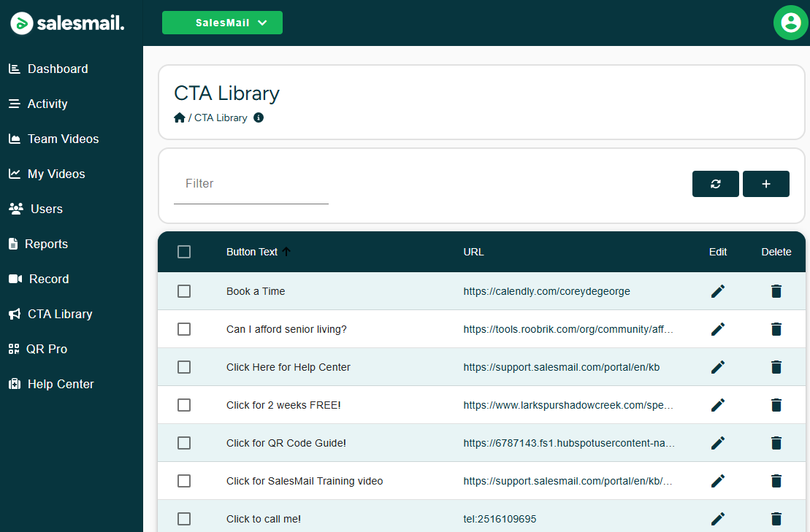The height and width of the screenshot is (532, 810).
Task: Click the plus icon to add CTA
Action: 765,184
